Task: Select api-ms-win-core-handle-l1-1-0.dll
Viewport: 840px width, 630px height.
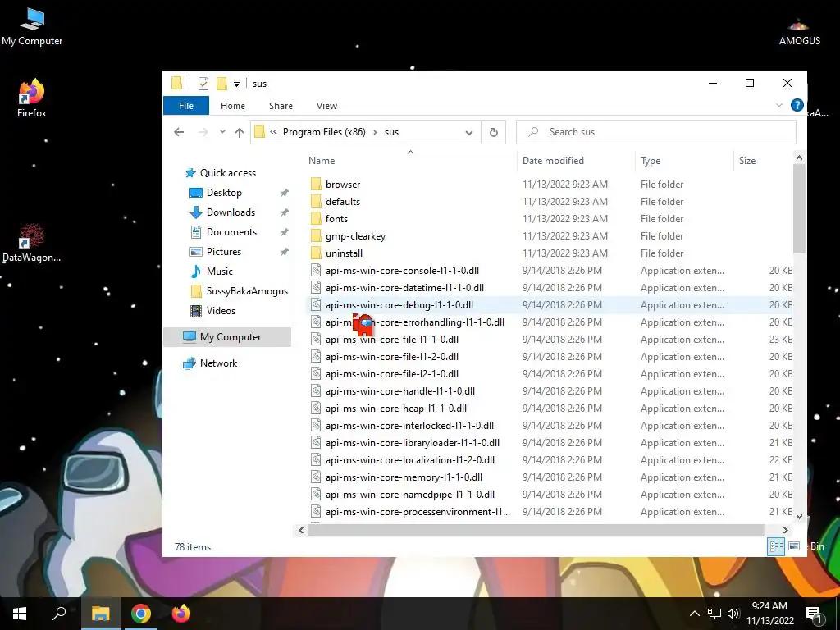Action: tap(400, 391)
